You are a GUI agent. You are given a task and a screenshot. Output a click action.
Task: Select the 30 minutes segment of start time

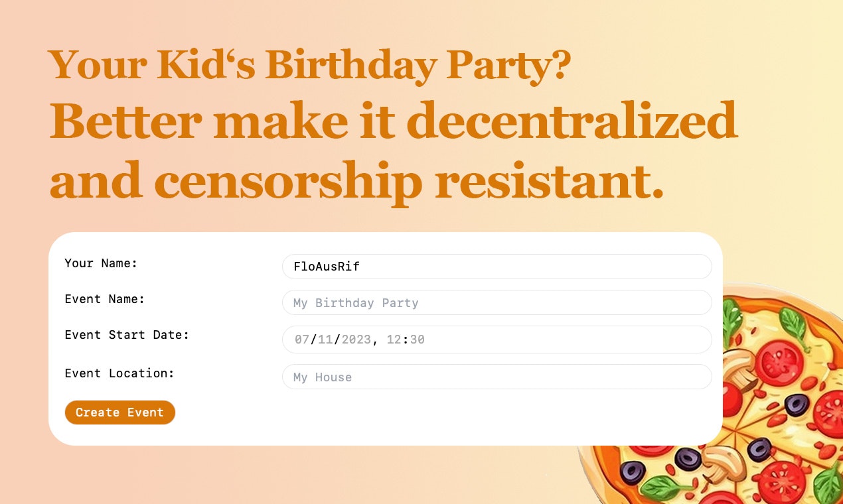click(x=417, y=340)
